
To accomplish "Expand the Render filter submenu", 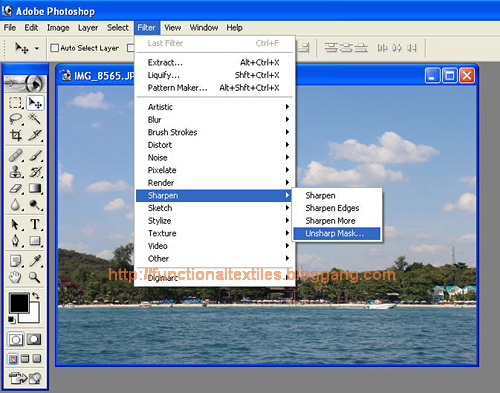I will tap(214, 183).
